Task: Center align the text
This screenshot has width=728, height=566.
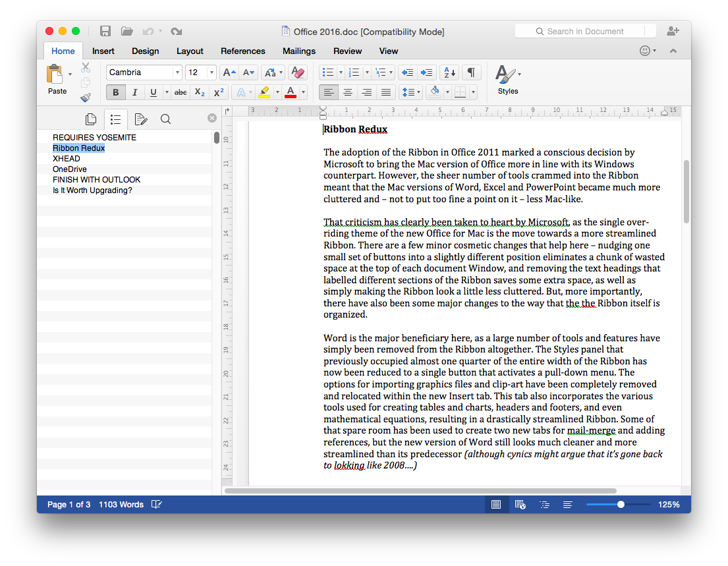Action: (x=348, y=92)
